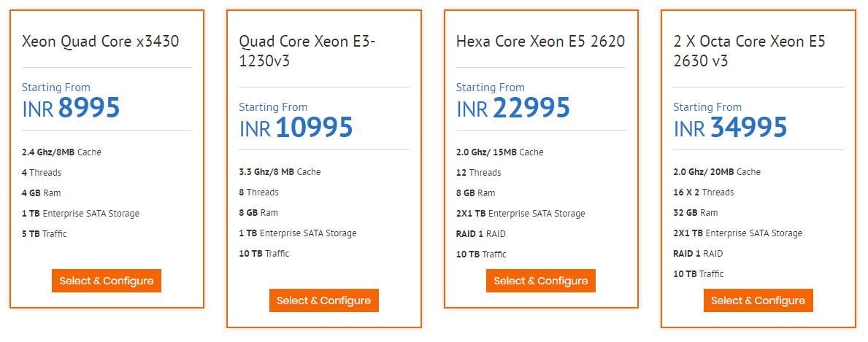The height and width of the screenshot is (342, 868).
Task: Click Select & Configure for Xeon Quad Core x3430
Action: pos(107,281)
